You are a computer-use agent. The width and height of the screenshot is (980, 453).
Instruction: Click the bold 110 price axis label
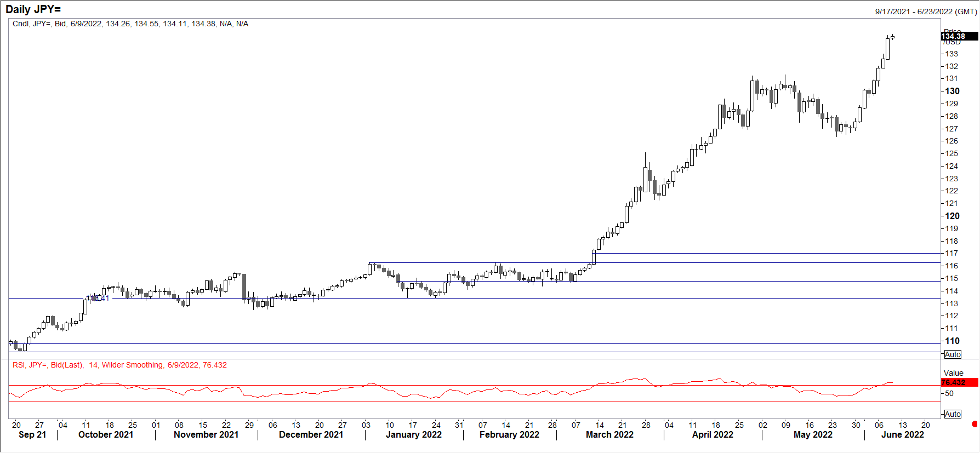(953, 341)
